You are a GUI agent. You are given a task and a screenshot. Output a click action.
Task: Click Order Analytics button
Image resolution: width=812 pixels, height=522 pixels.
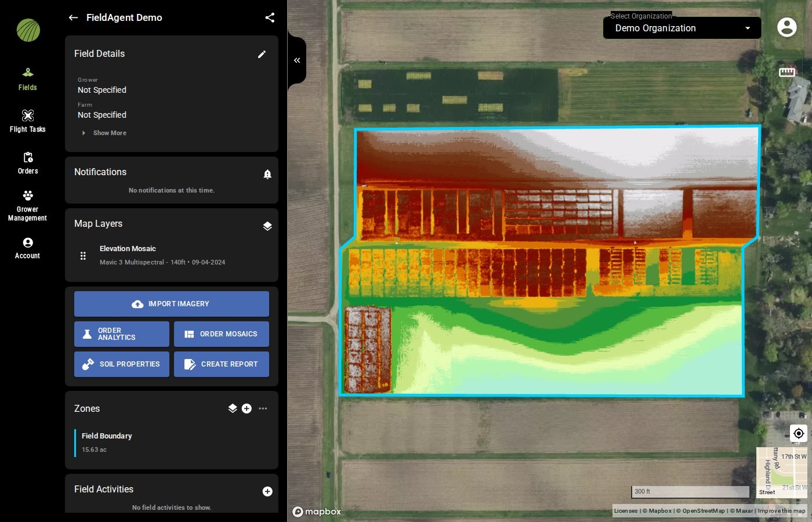[x=122, y=334]
